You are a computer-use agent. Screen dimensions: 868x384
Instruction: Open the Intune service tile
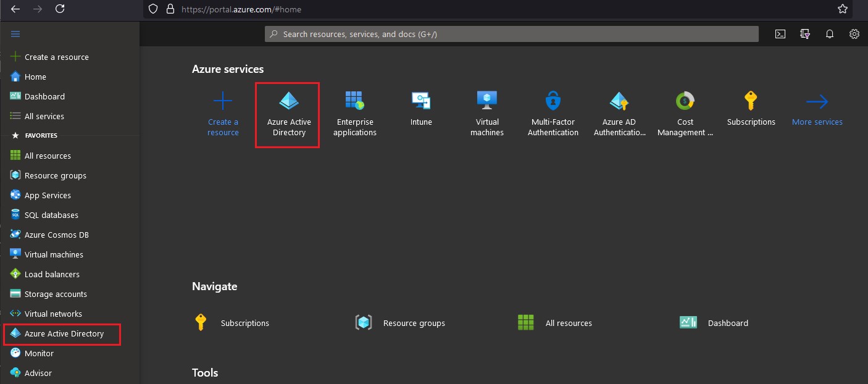click(x=421, y=110)
